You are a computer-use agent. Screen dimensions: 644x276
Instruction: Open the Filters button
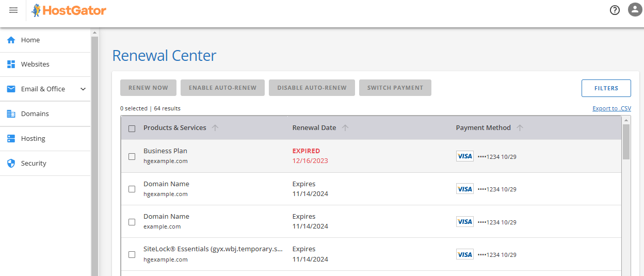click(x=606, y=88)
